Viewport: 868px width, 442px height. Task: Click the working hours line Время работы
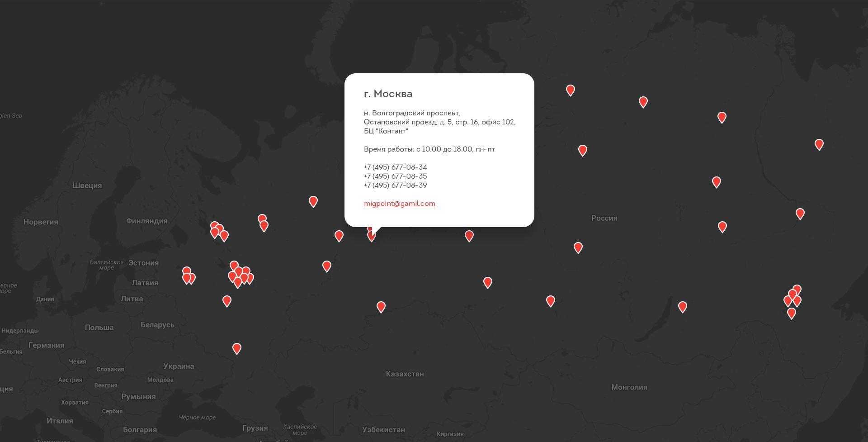click(429, 149)
